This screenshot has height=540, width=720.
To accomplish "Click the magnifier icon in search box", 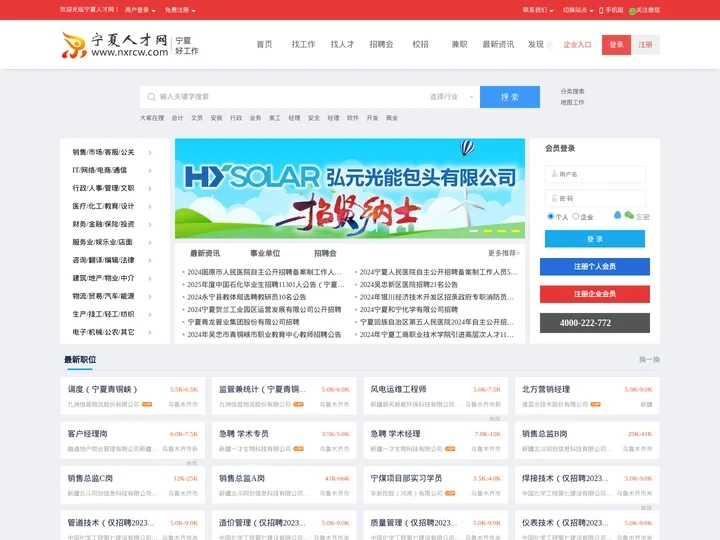I will pyautogui.click(x=152, y=97).
